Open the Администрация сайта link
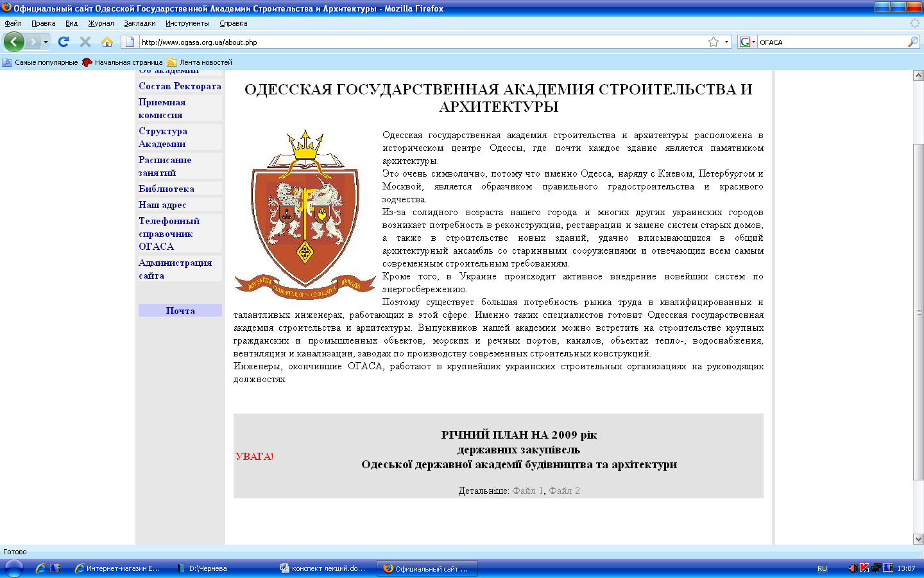Image resolution: width=924 pixels, height=578 pixels. tap(175, 269)
